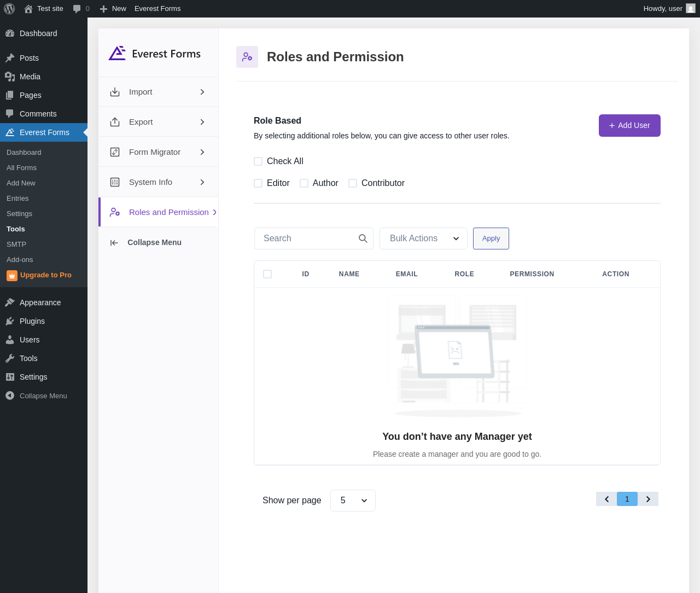Click the WordPress logo in admin bar
Viewport: 700px width, 593px height.
click(x=9, y=9)
